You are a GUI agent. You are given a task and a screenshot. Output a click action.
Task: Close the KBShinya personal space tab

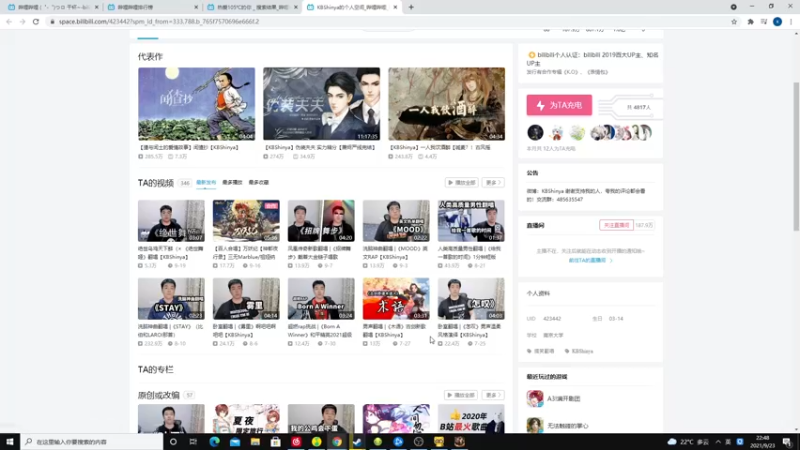(395, 7)
